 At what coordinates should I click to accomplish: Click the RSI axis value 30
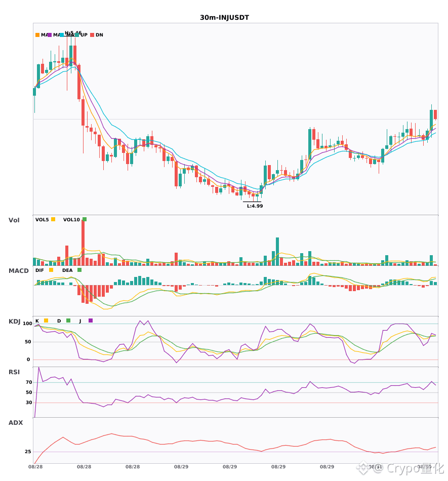[29, 403]
